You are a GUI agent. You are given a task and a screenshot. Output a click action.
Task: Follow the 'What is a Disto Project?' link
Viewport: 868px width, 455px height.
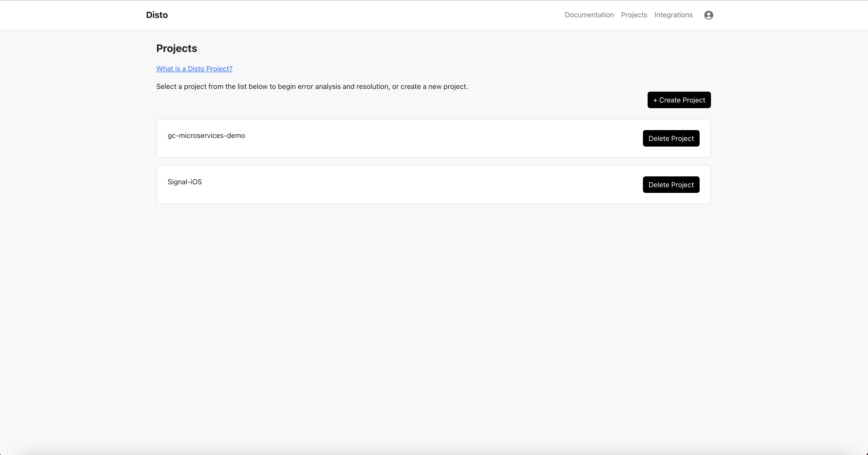click(194, 69)
